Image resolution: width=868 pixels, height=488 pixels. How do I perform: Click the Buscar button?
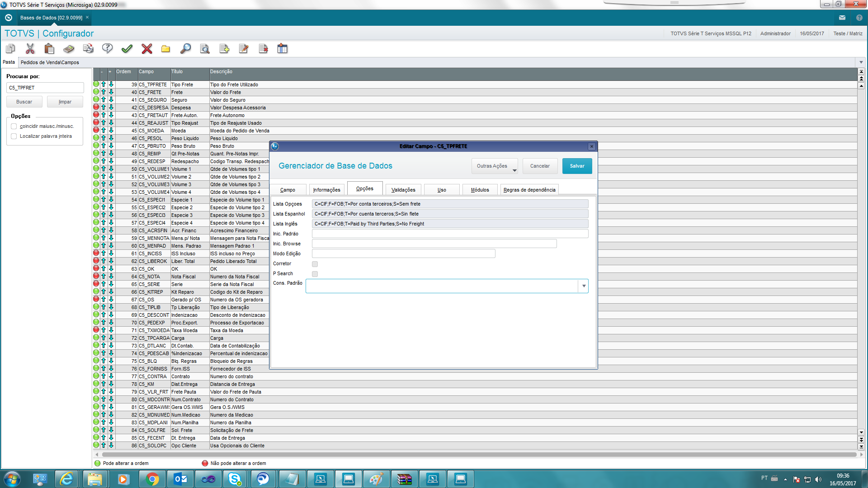click(24, 102)
